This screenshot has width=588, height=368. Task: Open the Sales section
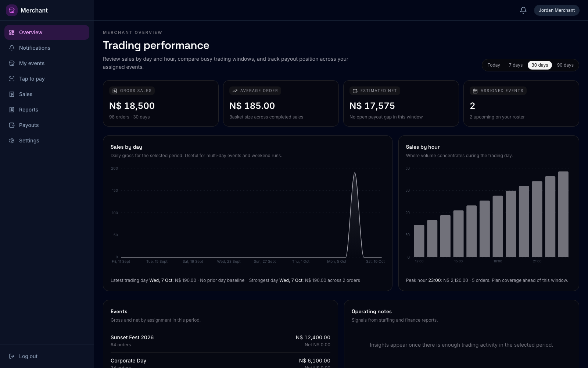(47, 94)
